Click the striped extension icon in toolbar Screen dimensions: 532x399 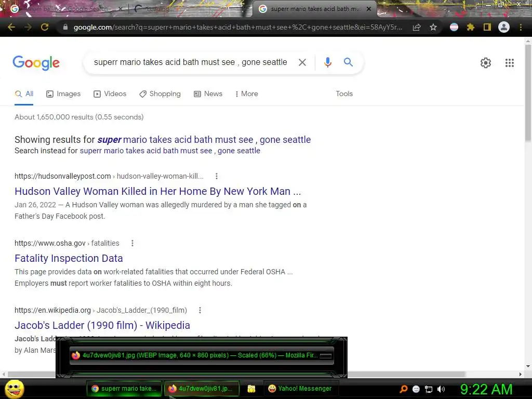click(x=454, y=27)
